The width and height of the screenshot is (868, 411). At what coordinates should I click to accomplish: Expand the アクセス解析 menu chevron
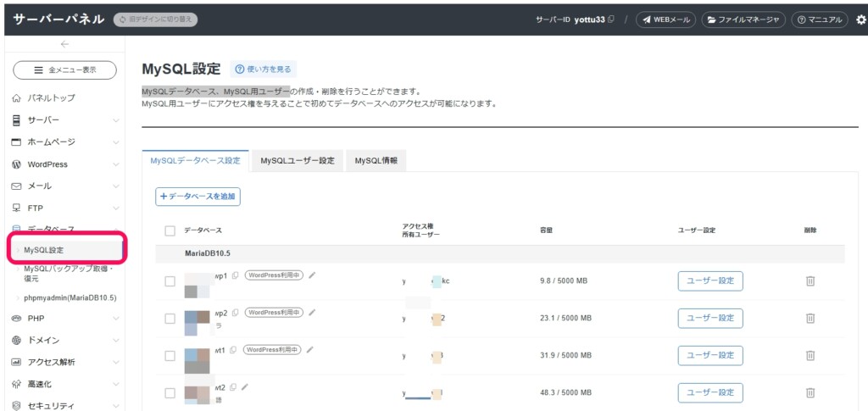click(115, 363)
